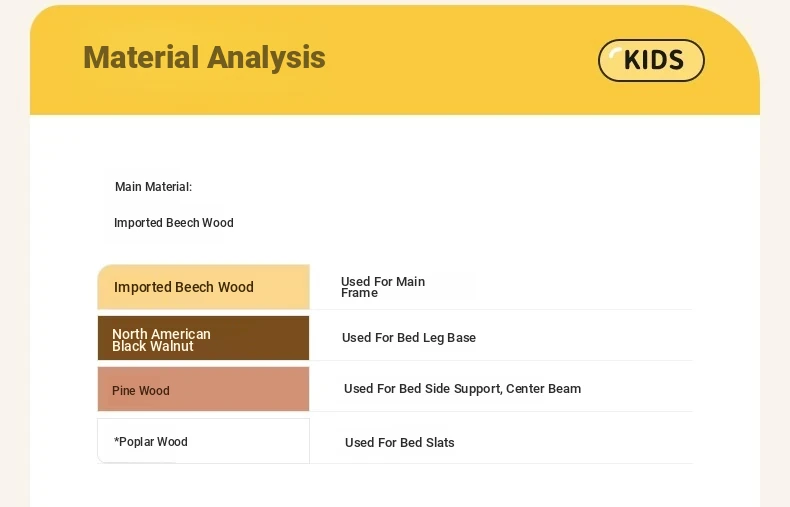The height and width of the screenshot is (507, 790).
Task: Click the shine highlight inside KIDS badge
Action: pos(615,53)
